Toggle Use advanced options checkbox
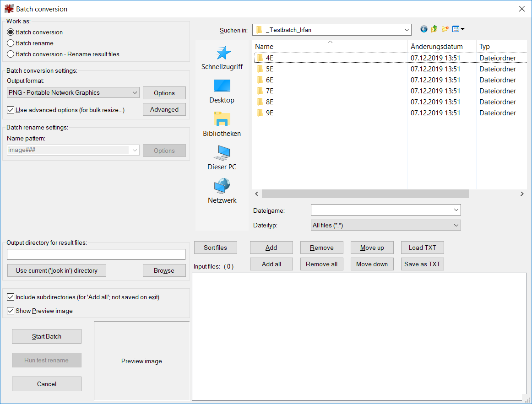The height and width of the screenshot is (404, 532). tap(11, 110)
